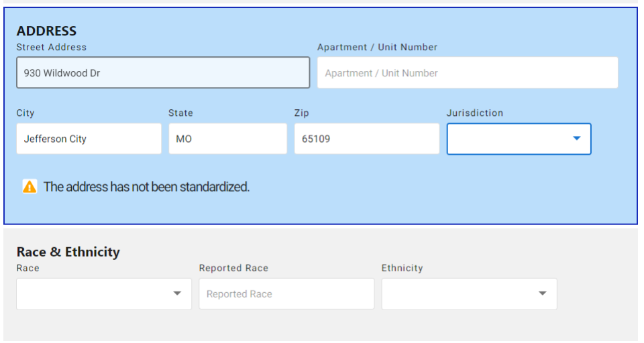The width and height of the screenshot is (644, 343).
Task: Click the Street Address label
Action: click(52, 47)
